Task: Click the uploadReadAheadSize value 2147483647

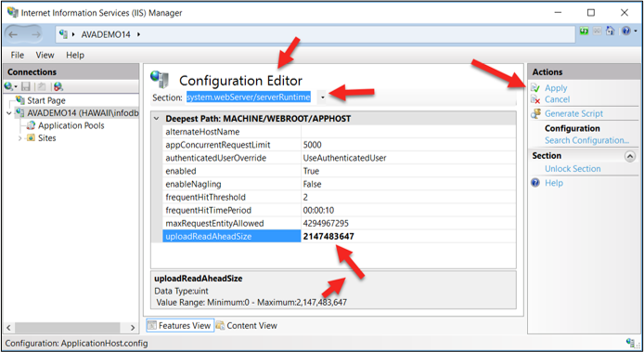Action: tap(328, 237)
